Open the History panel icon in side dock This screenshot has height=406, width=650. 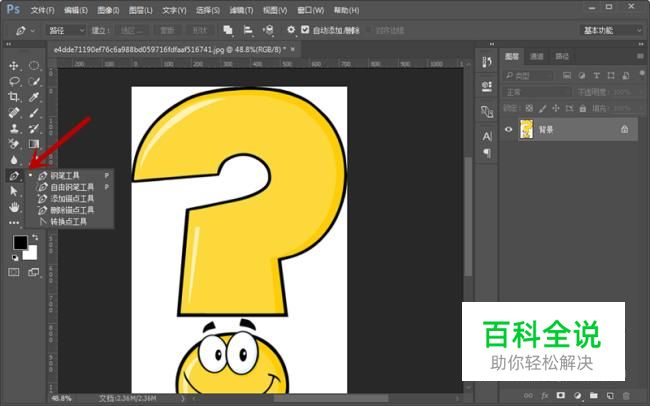[x=487, y=63]
